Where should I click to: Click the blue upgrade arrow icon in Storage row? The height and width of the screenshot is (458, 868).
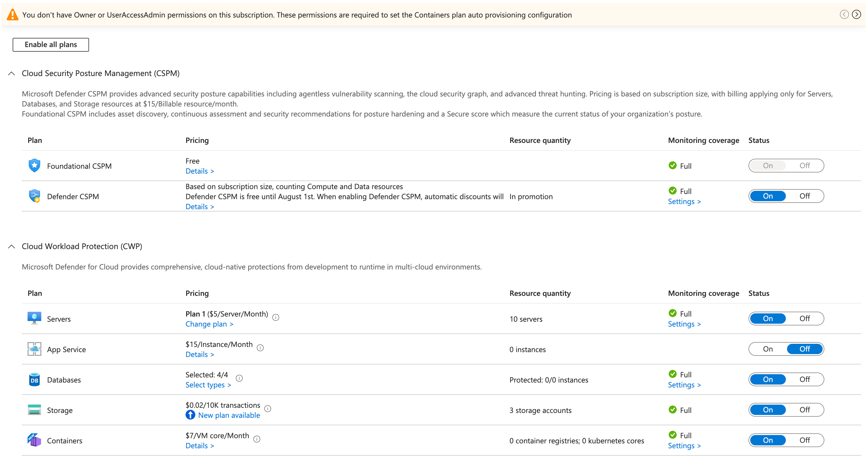[190, 415]
